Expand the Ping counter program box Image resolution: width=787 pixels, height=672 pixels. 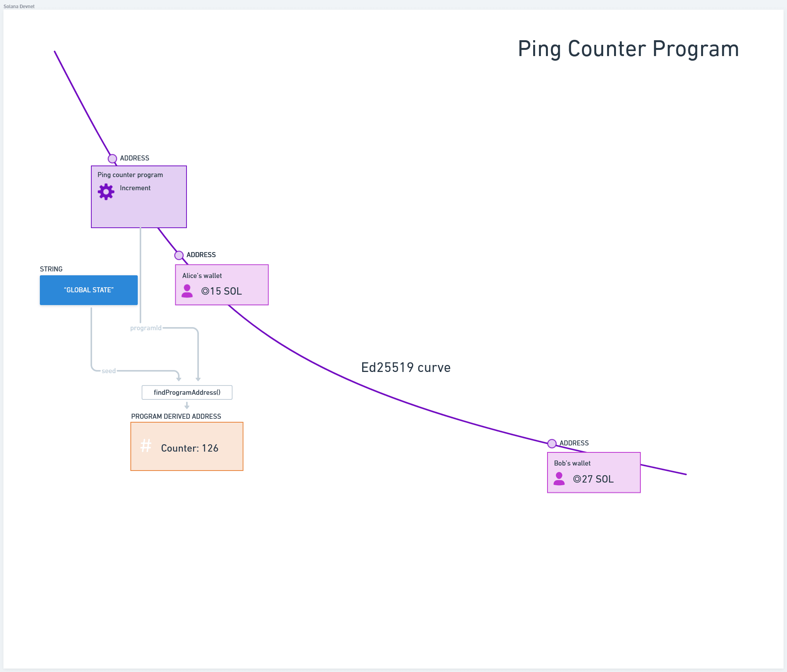pos(139,196)
